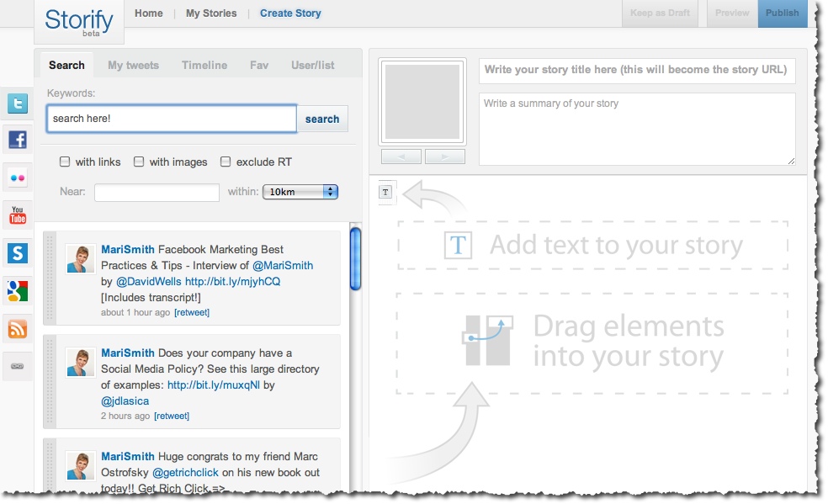Image resolution: width=828 pixels, height=504 pixels.
Task: Click the 'Near:' label
Action: tap(72, 192)
